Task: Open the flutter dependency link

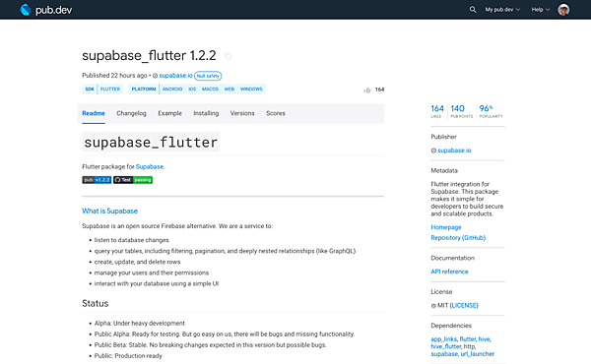Action: click(467, 339)
